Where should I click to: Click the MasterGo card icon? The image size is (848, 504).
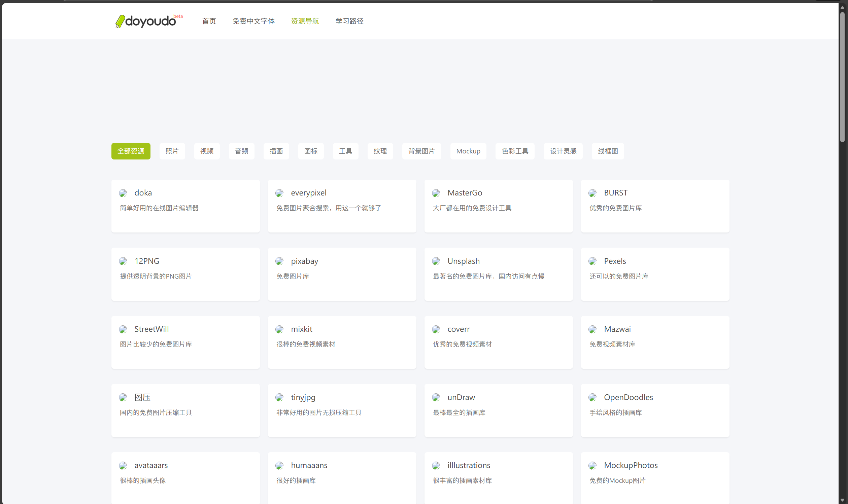[x=436, y=193]
